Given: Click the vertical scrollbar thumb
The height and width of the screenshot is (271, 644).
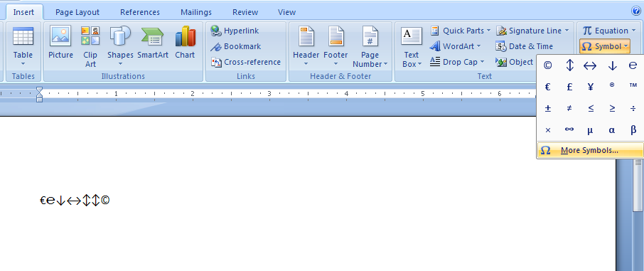Looking at the screenshot, I should pos(638,185).
